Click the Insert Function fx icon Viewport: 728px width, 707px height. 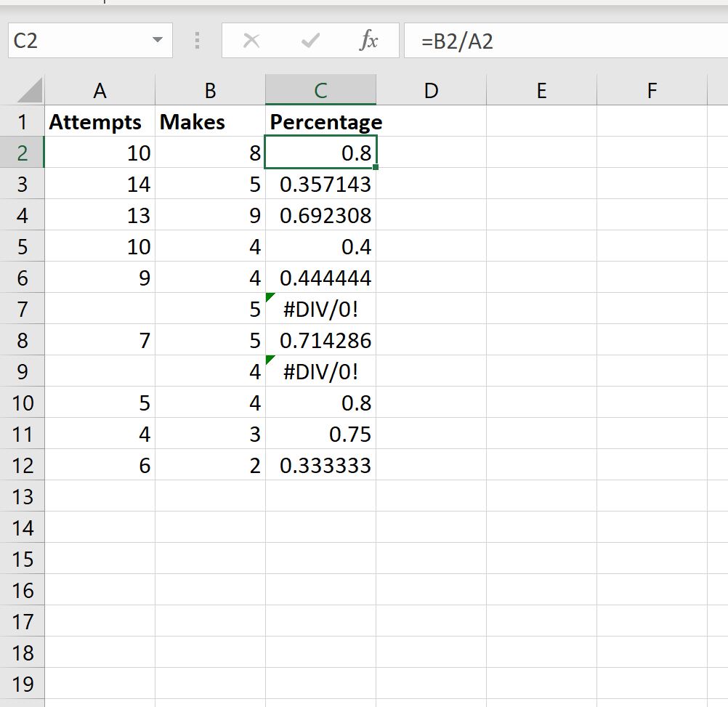pos(370,41)
